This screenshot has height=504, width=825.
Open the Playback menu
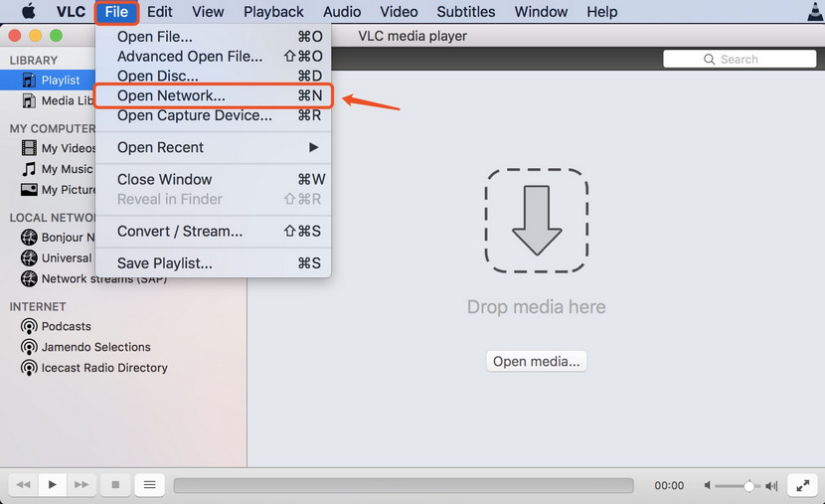click(273, 12)
